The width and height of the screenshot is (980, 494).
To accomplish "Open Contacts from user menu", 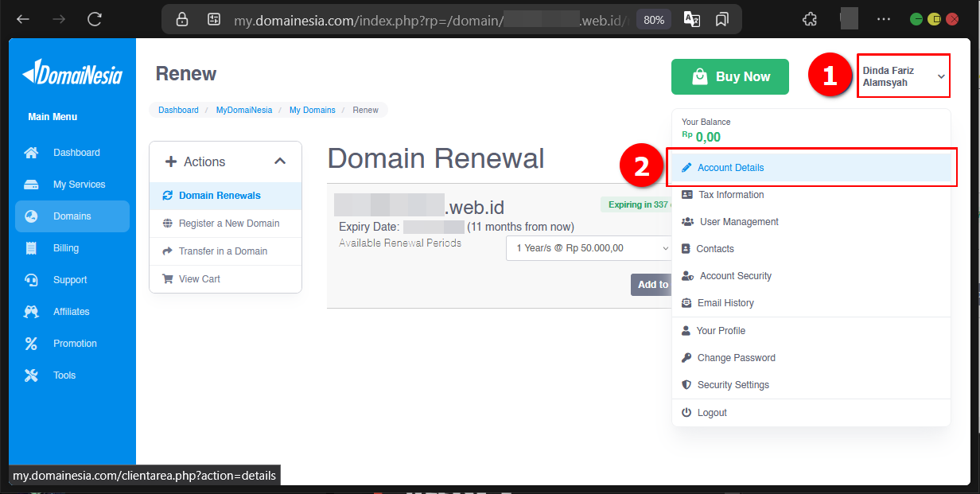I will (811, 249).
